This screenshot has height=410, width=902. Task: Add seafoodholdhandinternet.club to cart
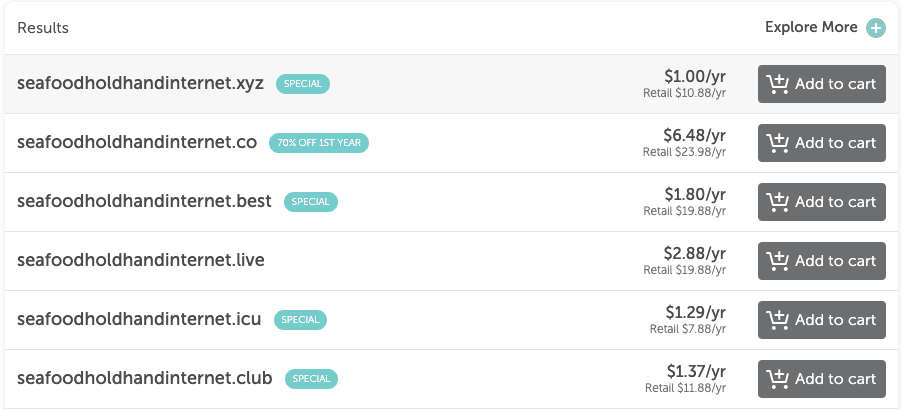pyautogui.click(x=821, y=379)
